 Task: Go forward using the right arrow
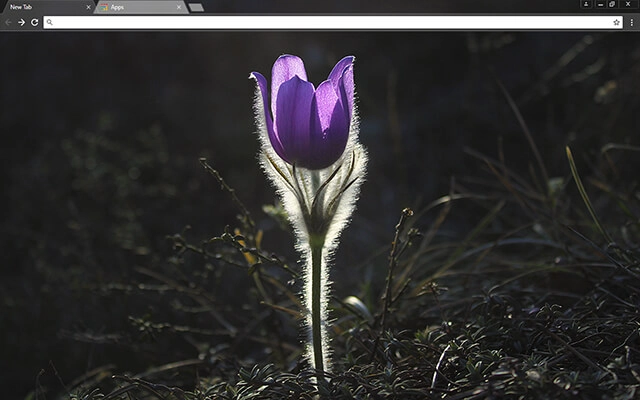tap(22, 22)
